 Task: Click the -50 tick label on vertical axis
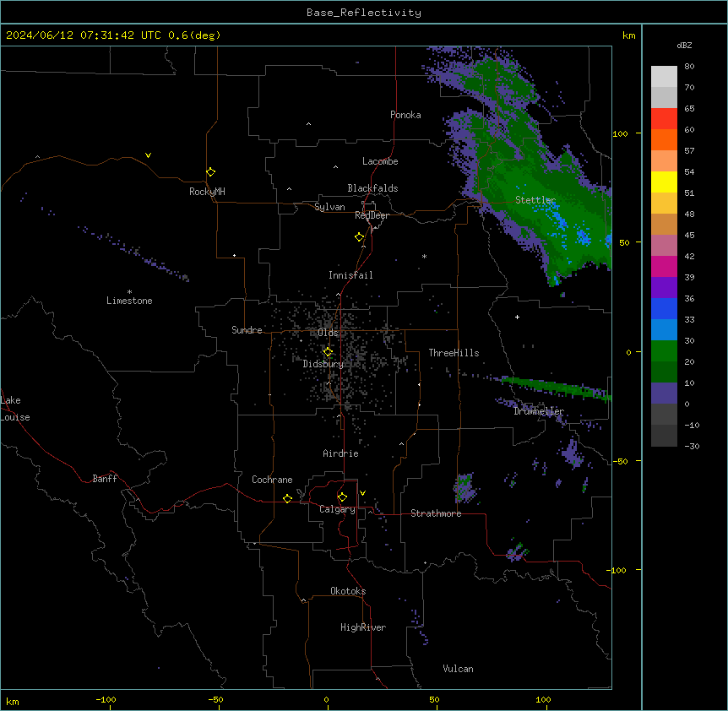[x=620, y=461]
